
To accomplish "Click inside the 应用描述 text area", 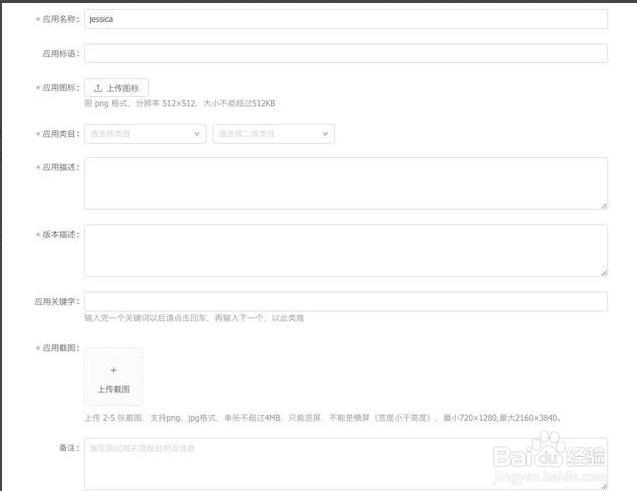I will click(x=346, y=184).
